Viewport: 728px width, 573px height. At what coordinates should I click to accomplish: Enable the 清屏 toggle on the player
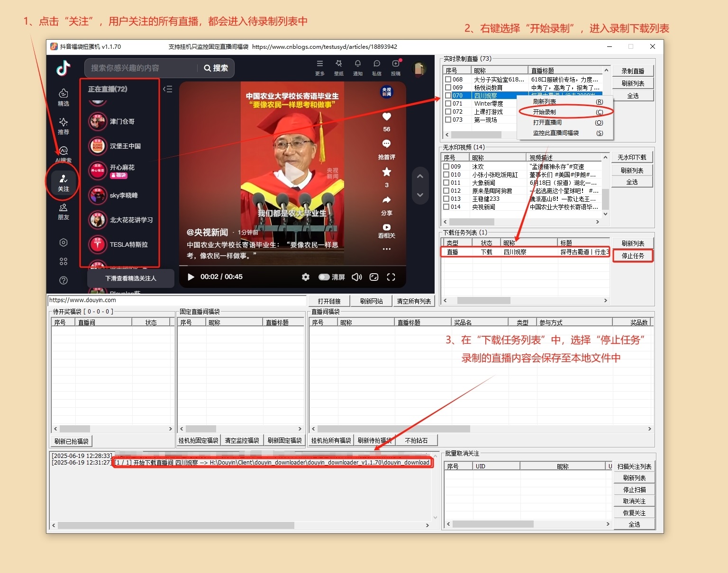[x=324, y=277]
